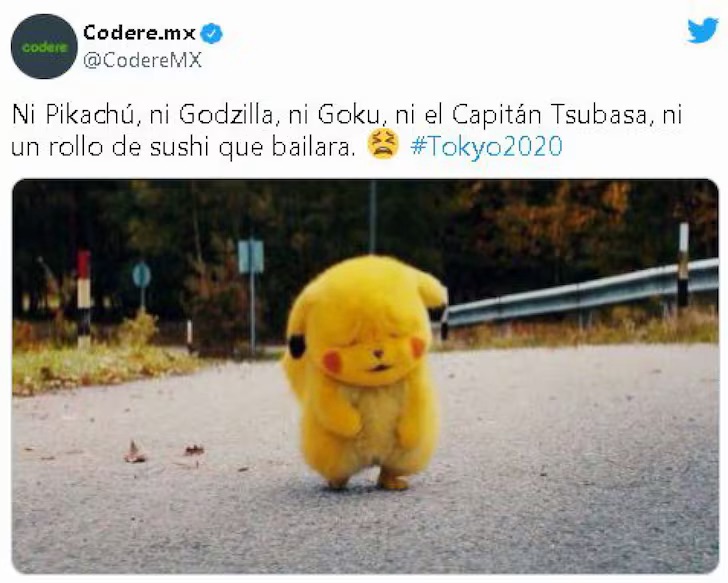Click the round blue road sign in photo
The width and height of the screenshot is (728, 583).
(x=142, y=275)
